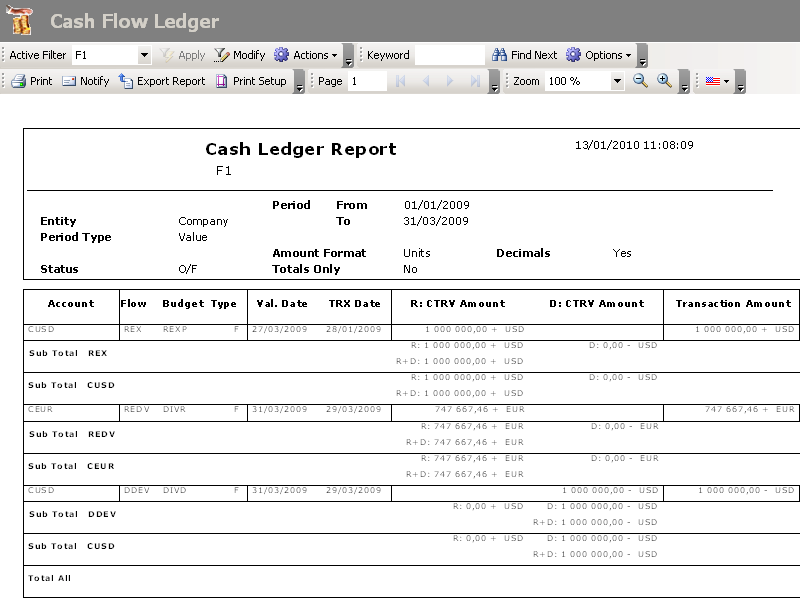The width and height of the screenshot is (800, 598).
Task: Click the Page number field
Action: coord(366,82)
